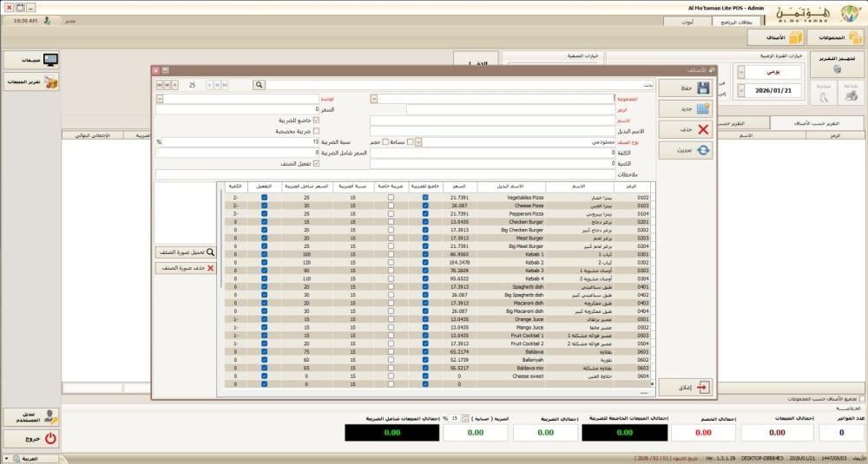Enable the custom tax checkbox
Image resolution: width=868 pixels, height=464 pixels.
(316, 131)
